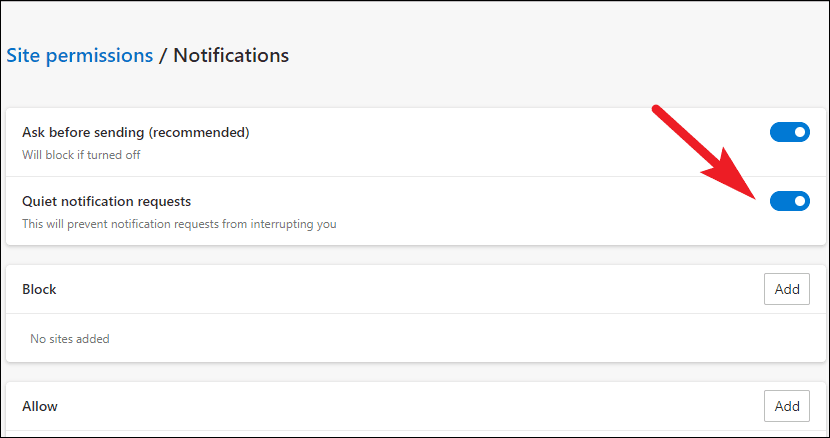
Task: Toggle Ask before sending switch
Action: [x=789, y=132]
